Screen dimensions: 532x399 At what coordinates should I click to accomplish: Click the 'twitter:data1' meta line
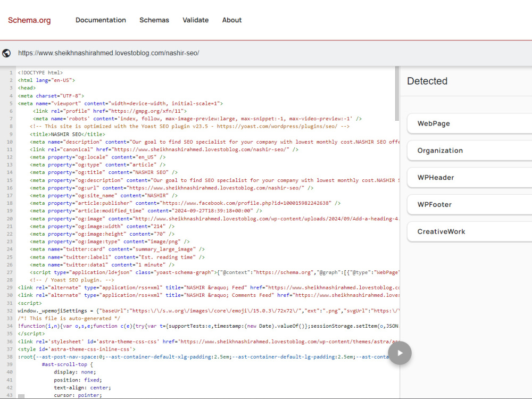102,264
